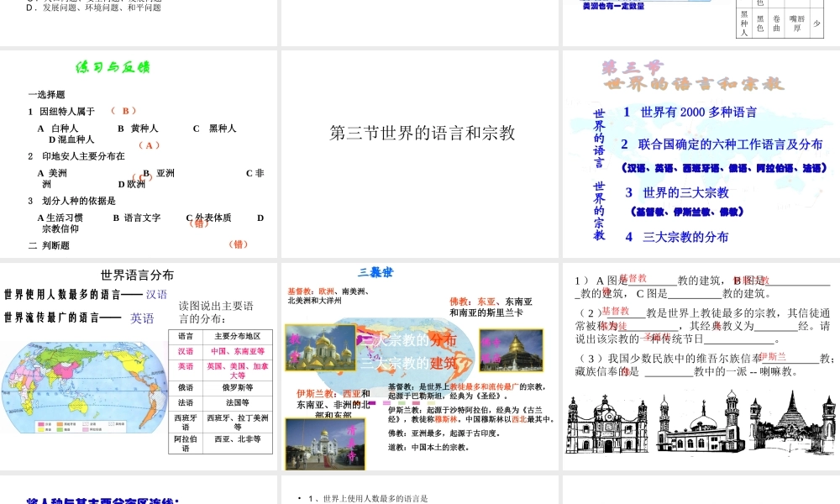This screenshot has width=840, height=504.
Task: Select the world language distribution map
Action: (83, 388)
